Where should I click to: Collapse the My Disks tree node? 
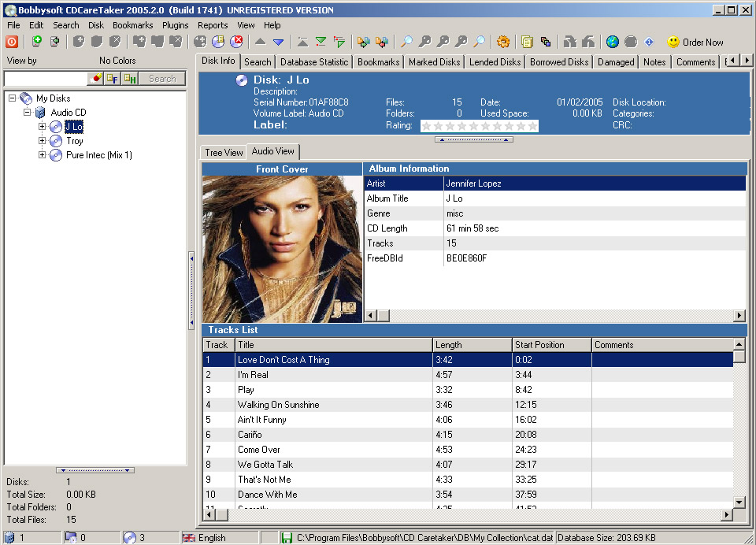tap(12, 98)
